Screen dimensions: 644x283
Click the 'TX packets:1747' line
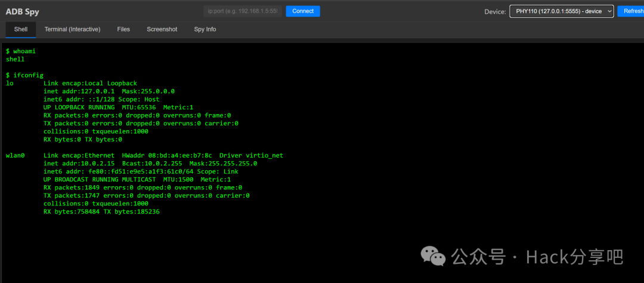(x=146, y=195)
